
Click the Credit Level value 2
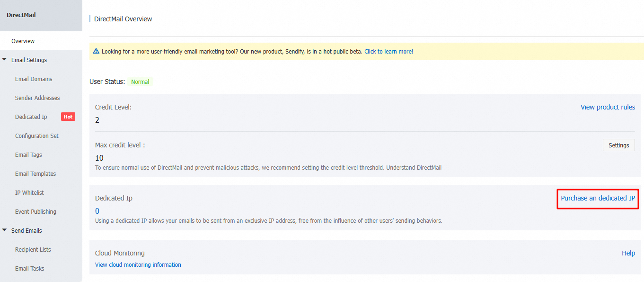97,120
